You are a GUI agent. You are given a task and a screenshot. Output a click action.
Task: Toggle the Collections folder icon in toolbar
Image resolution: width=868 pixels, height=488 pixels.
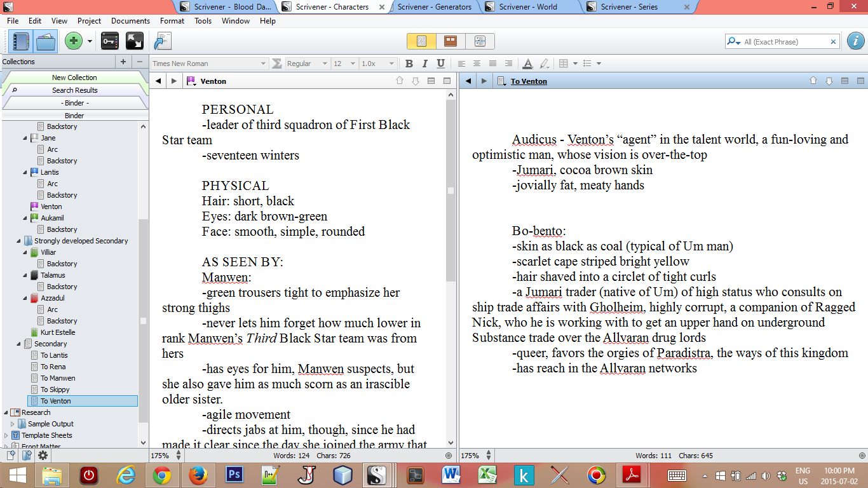pyautogui.click(x=45, y=41)
